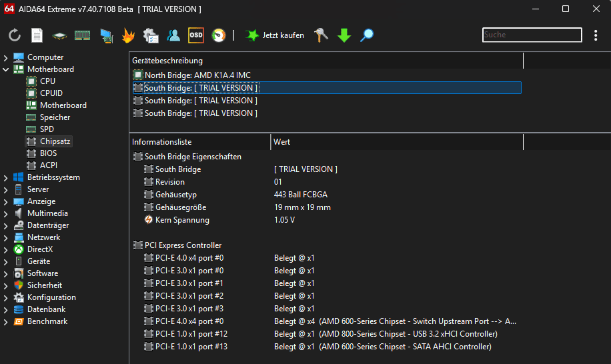The image size is (611, 364).
Task: Expand the Server tree node
Action: 5,189
